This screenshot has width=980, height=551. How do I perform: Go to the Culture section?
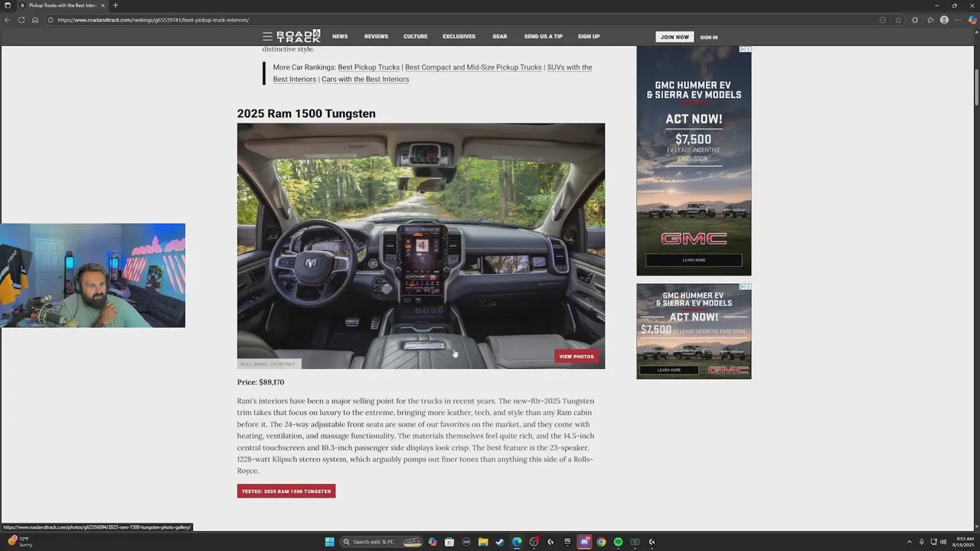[416, 36]
